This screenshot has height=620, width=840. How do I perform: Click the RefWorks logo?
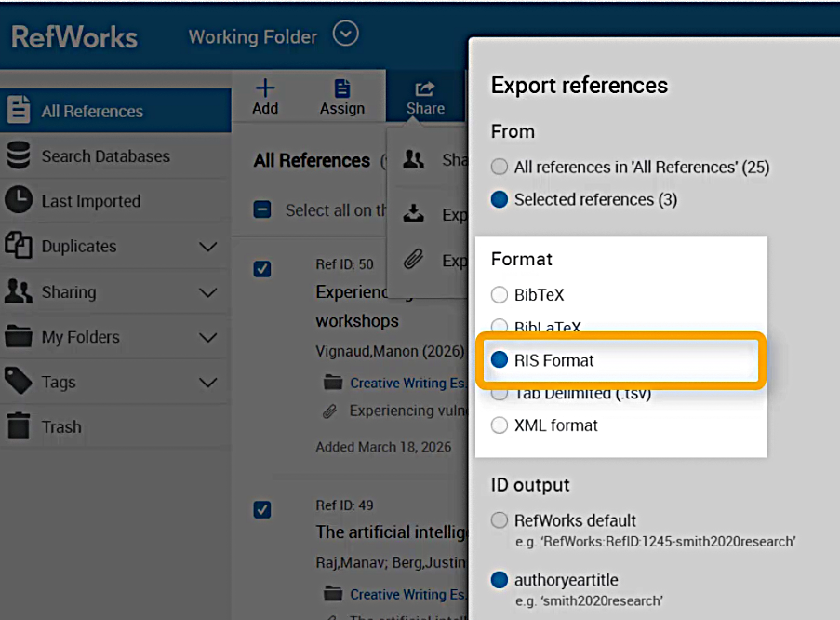pos(74,37)
